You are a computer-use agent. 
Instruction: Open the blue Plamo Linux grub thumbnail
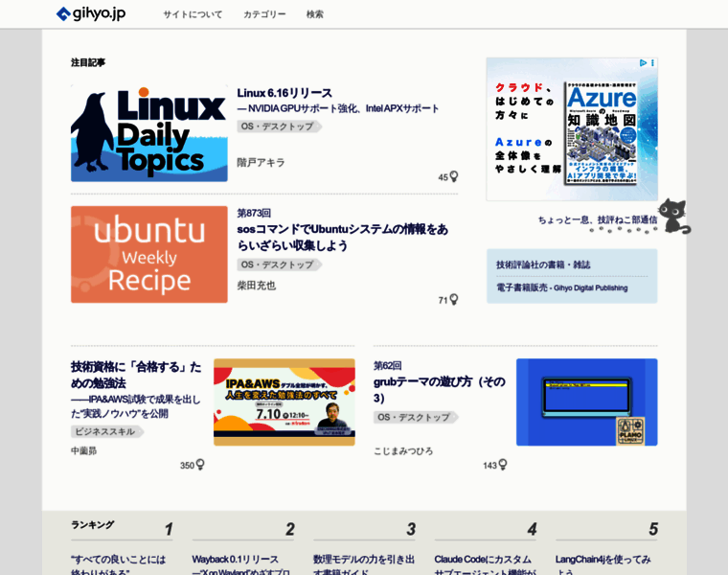tap(587, 402)
